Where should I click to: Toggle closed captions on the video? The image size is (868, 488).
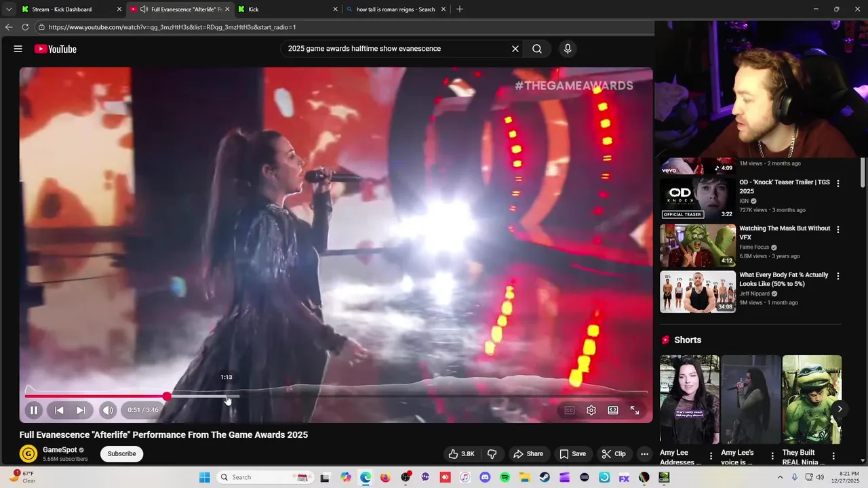click(x=570, y=410)
